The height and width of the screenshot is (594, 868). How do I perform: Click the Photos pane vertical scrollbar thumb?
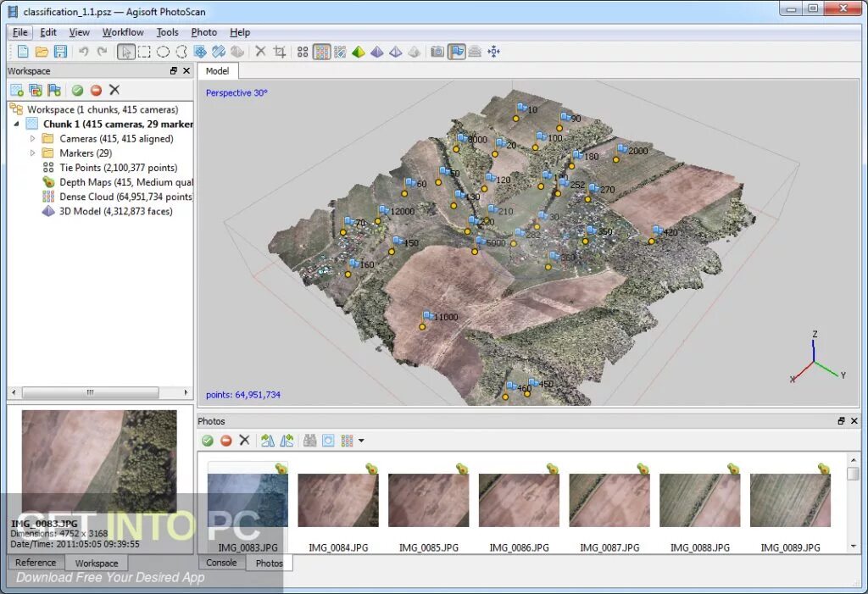point(853,474)
